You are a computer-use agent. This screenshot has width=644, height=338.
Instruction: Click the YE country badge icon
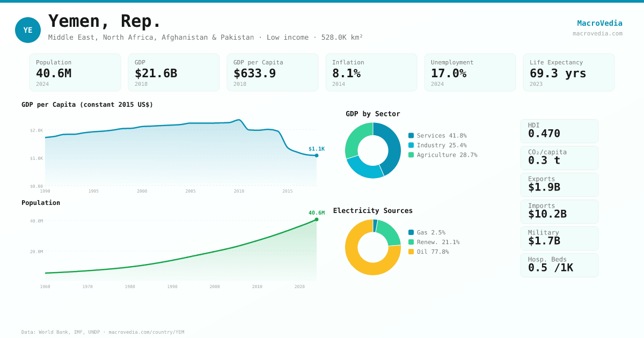point(28,30)
